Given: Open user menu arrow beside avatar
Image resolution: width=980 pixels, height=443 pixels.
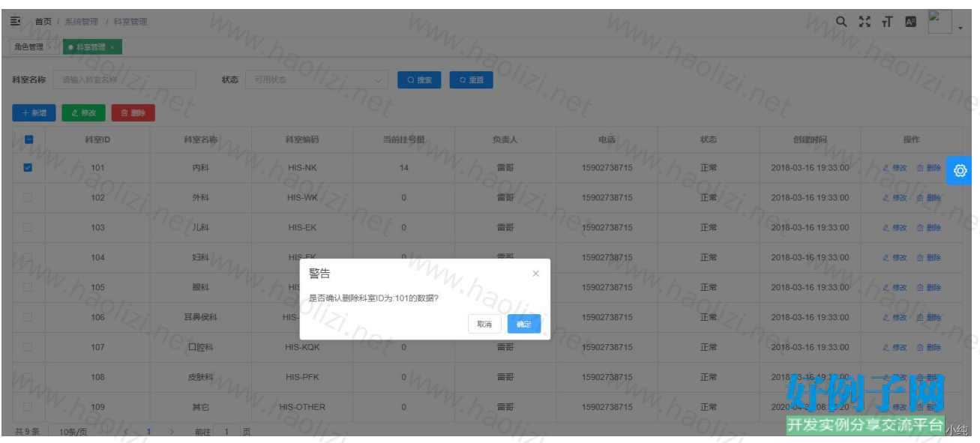Looking at the screenshot, I should (961, 28).
